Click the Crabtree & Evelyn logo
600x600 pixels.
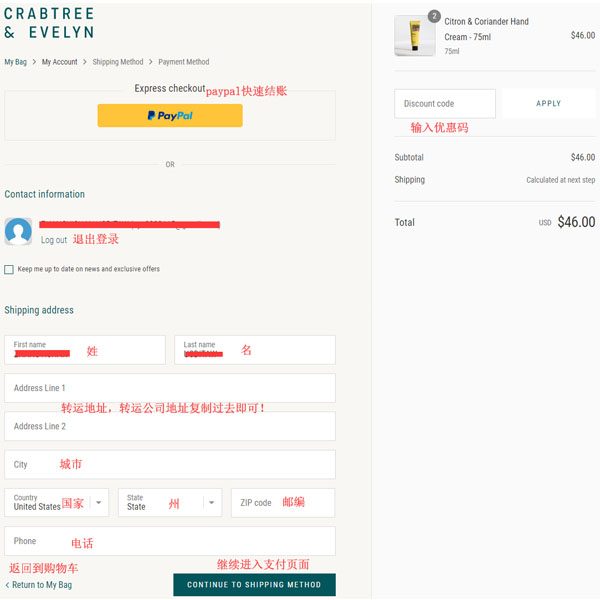point(49,23)
